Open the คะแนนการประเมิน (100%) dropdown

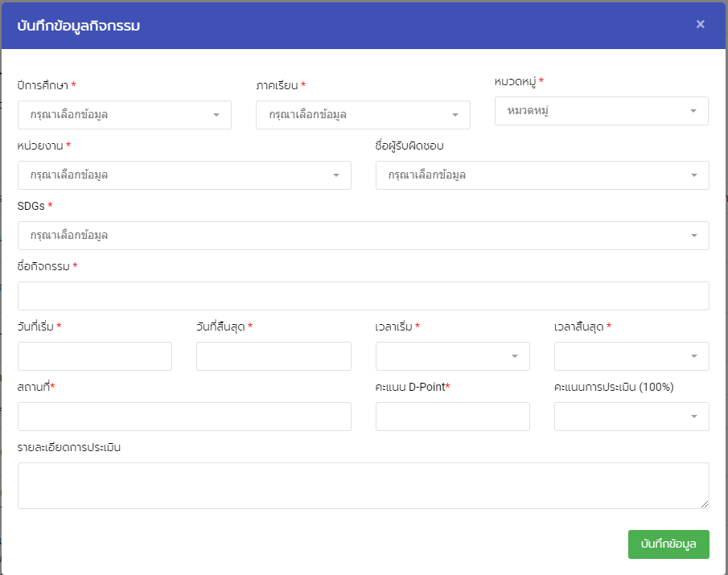[631, 417]
